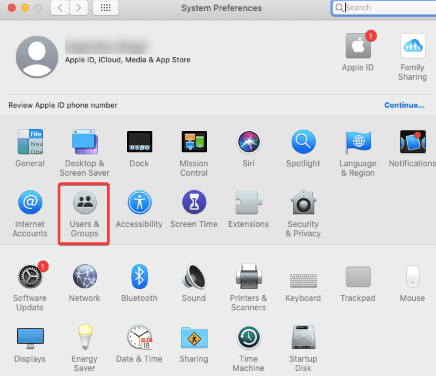Click Apple ID, iCloud, Media & App Store text
This screenshot has height=376, width=436.
(128, 60)
